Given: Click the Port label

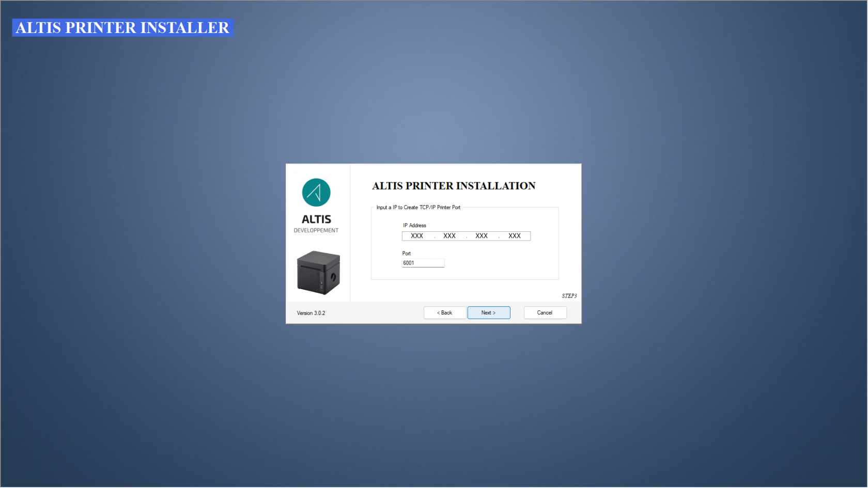Looking at the screenshot, I should pos(407,254).
